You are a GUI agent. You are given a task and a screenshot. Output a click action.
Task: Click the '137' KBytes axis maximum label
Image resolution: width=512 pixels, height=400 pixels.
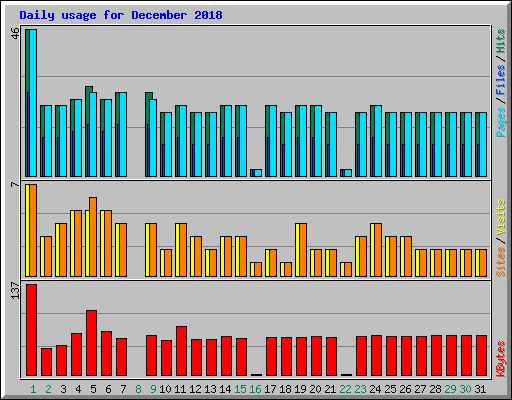tap(15, 291)
